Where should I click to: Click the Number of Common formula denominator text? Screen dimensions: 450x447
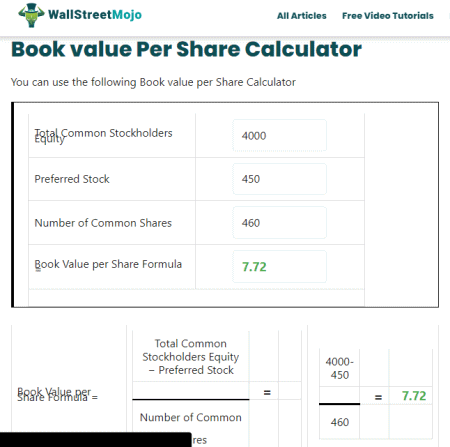191,418
